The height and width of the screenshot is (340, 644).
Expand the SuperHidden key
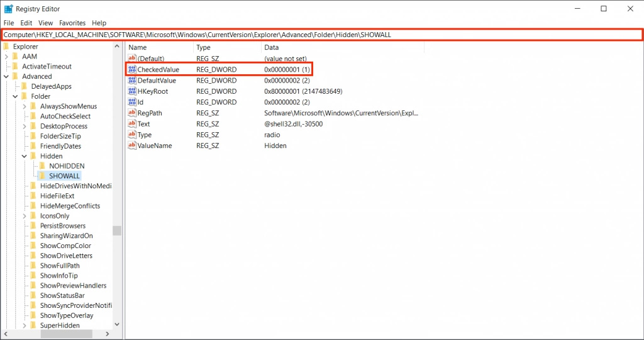[x=25, y=325]
